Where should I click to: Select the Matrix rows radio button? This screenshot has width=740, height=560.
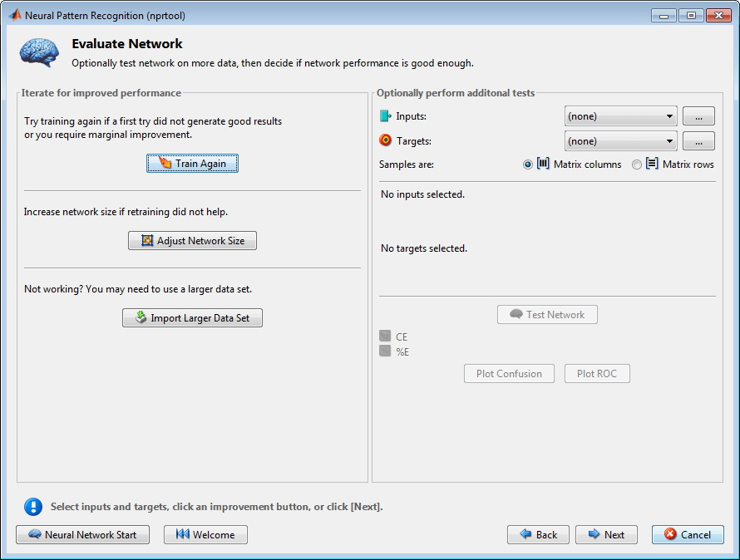(x=637, y=165)
